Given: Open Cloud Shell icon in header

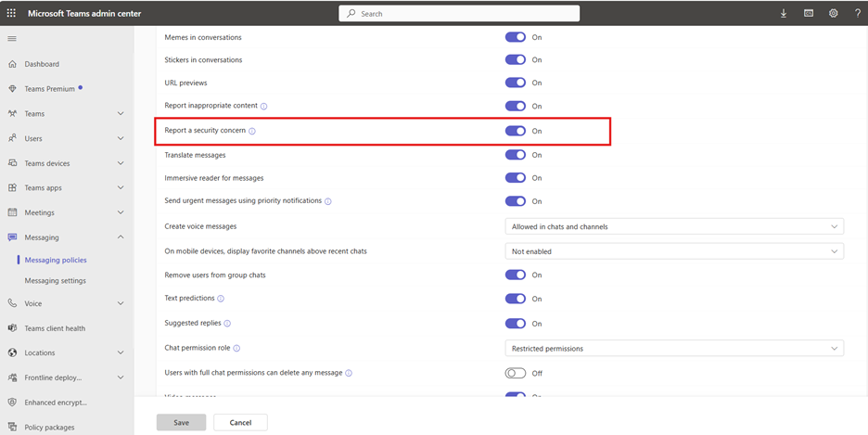Looking at the screenshot, I should click(x=809, y=13).
